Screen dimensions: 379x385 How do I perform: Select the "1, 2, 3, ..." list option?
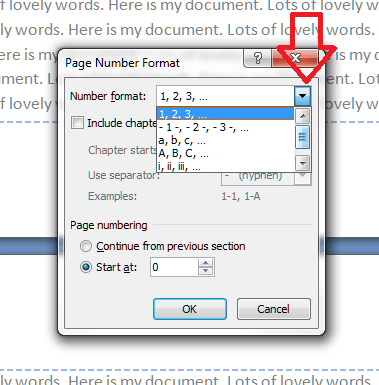(x=225, y=114)
